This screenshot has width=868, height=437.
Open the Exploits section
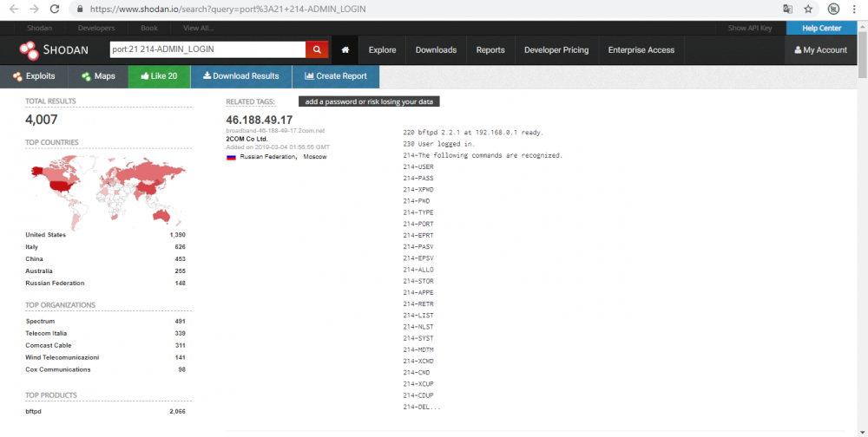point(34,76)
